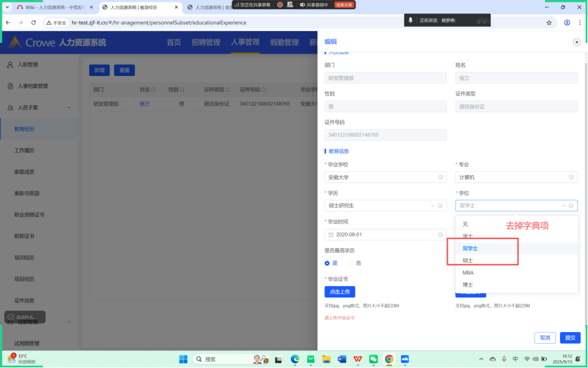Screen dimensions: 588x368
Task: Choose MBA in the 学位 list
Action: 516,273
